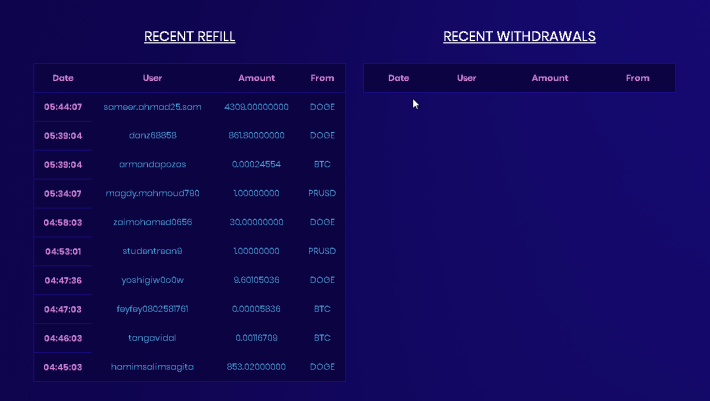The width and height of the screenshot is (710, 401).
Task: Select the From column header in refill table
Action: (322, 78)
